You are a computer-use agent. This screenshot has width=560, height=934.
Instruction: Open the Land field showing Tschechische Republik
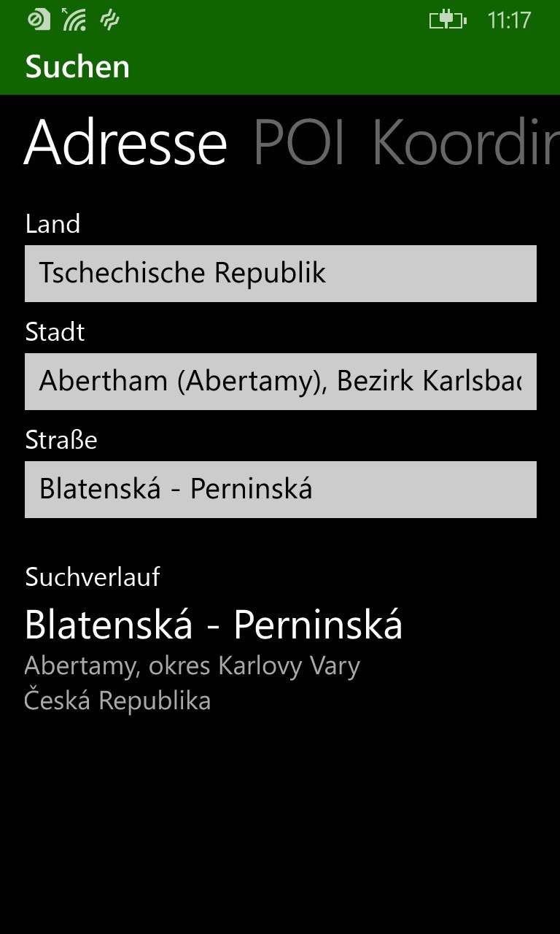[280, 274]
